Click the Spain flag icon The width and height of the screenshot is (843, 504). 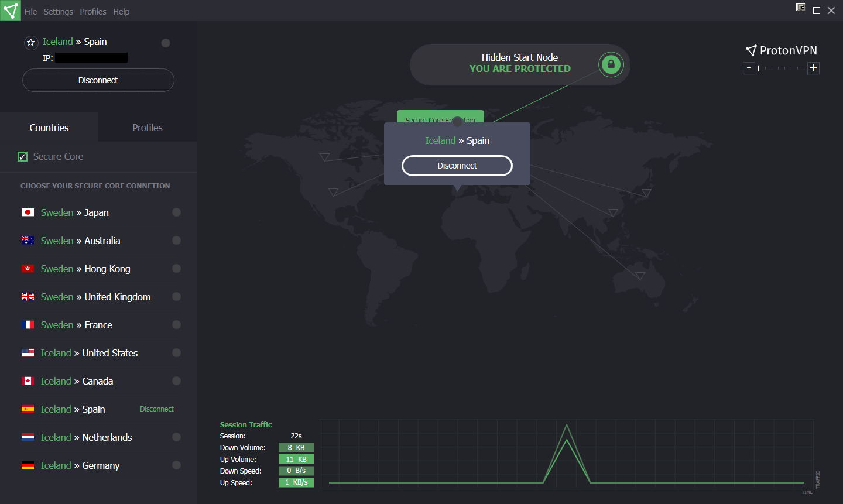pyautogui.click(x=28, y=409)
